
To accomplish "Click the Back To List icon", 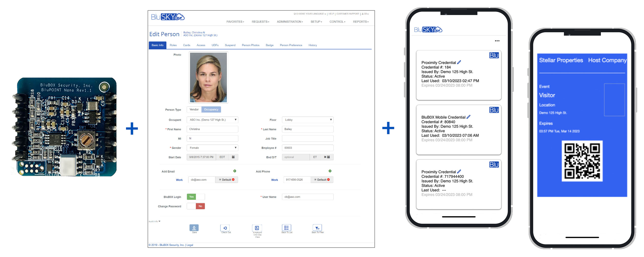I will point(286,227).
